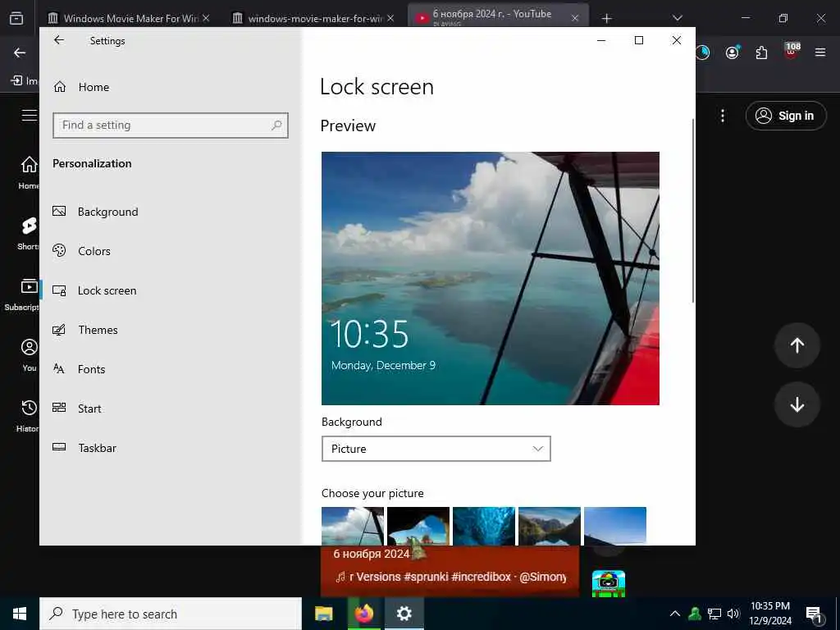
Task: Click YouTube Sign in button
Action: click(x=786, y=116)
